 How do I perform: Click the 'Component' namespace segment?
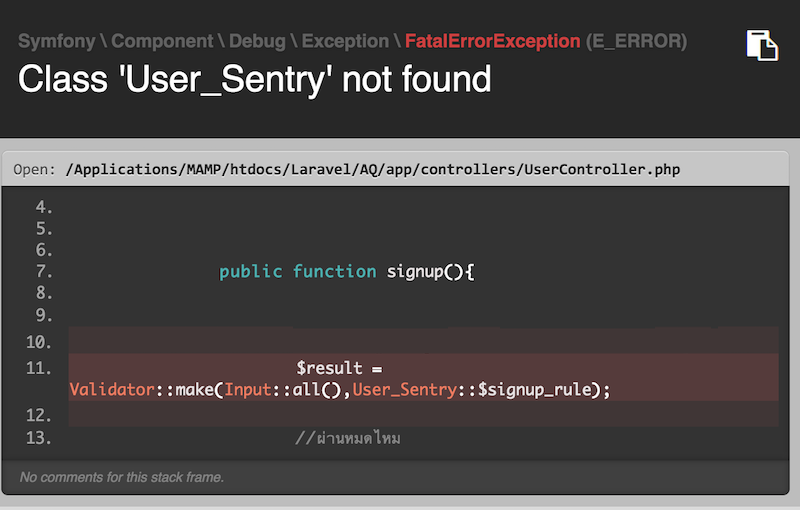point(162,41)
